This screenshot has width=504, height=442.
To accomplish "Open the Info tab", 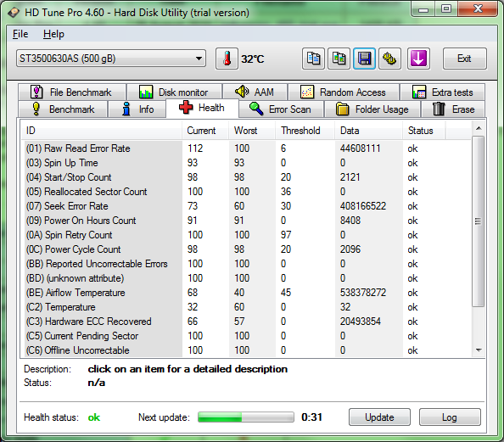I will (x=137, y=109).
